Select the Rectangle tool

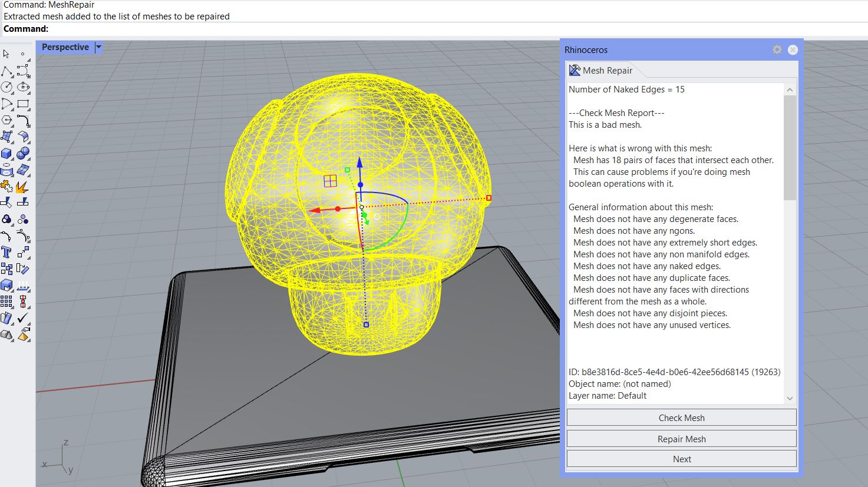(23, 104)
